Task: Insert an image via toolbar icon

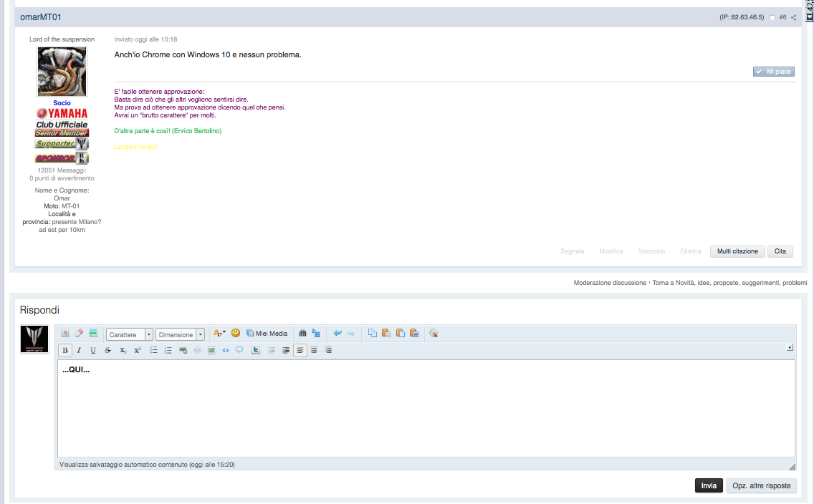Action: tap(211, 350)
